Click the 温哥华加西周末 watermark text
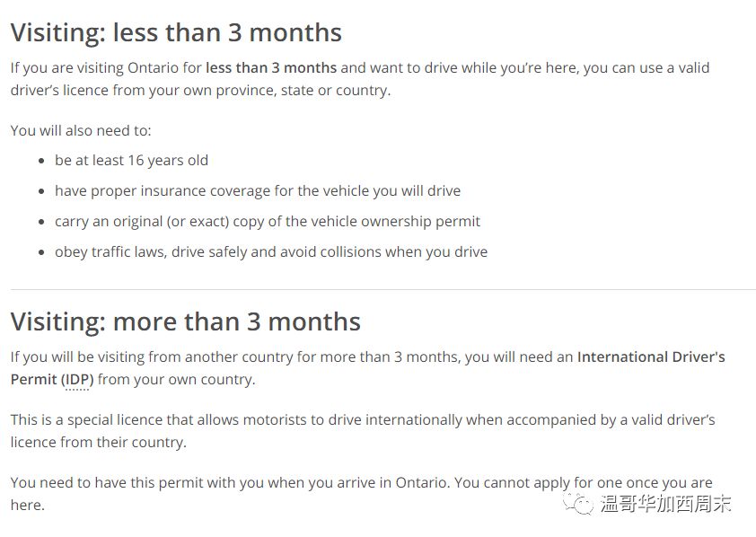Viewport: 756px width, 537px height. [665, 505]
